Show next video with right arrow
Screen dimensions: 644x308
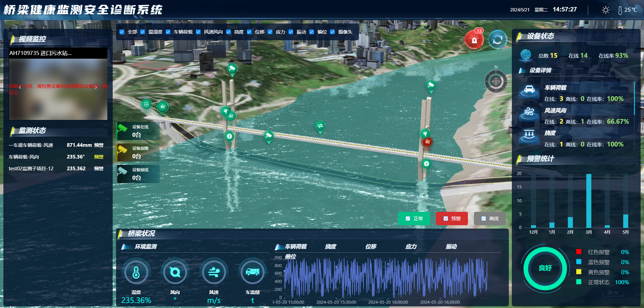coord(96,87)
